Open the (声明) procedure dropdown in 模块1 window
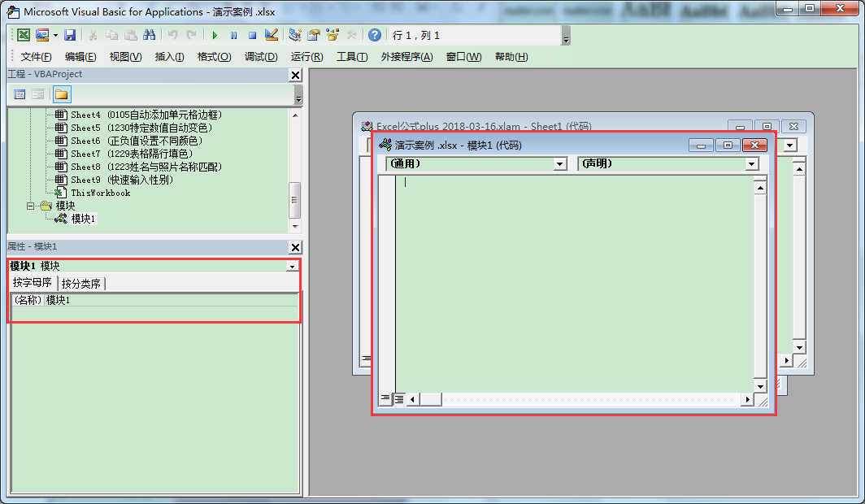The height and width of the screenshot is (504, 865). click(751, 163)
